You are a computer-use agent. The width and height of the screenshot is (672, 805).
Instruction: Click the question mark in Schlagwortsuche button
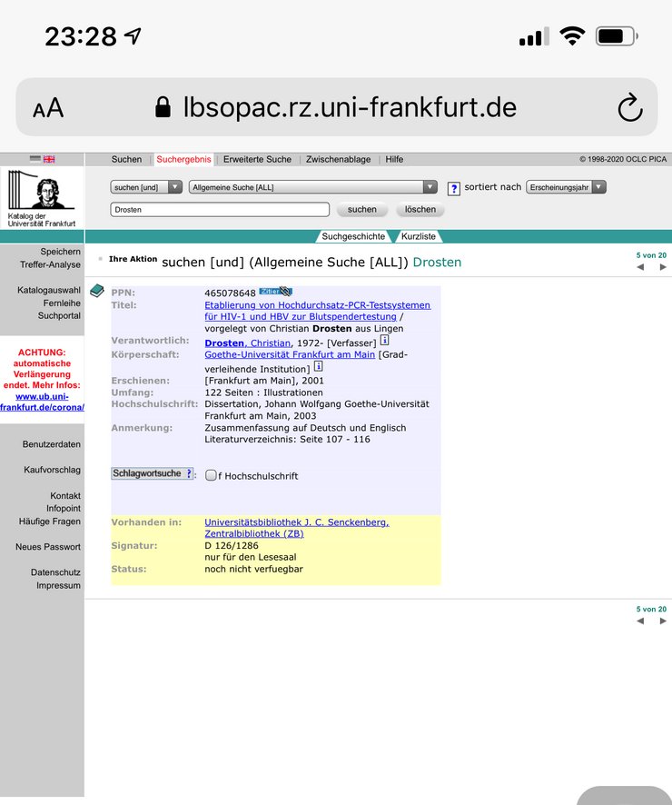click(189, 472)
